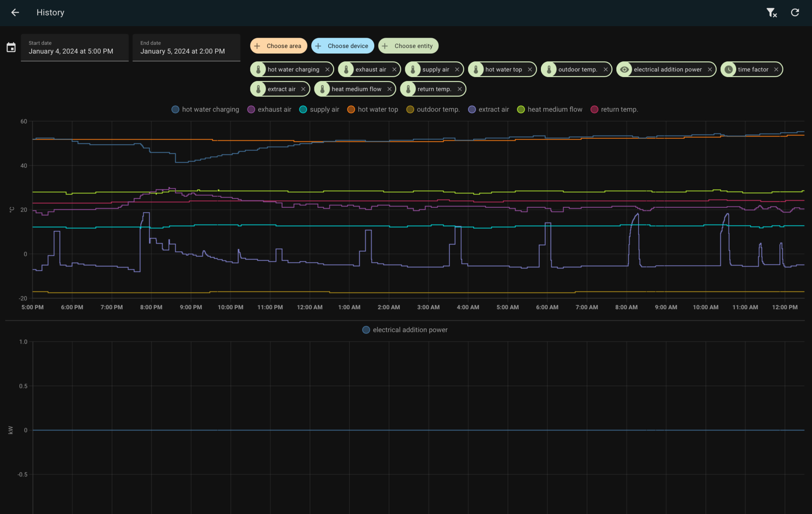Click the 12:00 AM time axis label
This screenshot has width=812, height=514.
click(x=310, y=307)
